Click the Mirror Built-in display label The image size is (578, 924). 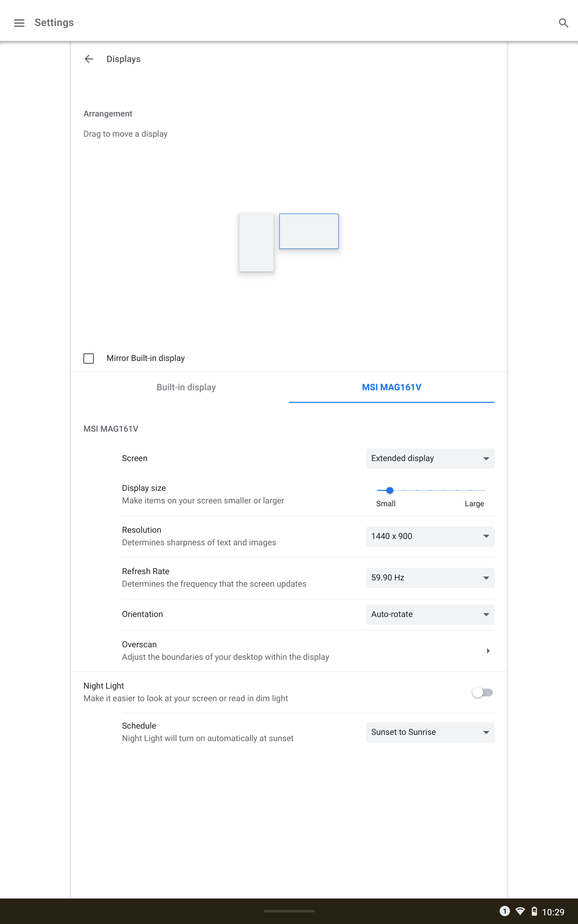pos(145,359)
